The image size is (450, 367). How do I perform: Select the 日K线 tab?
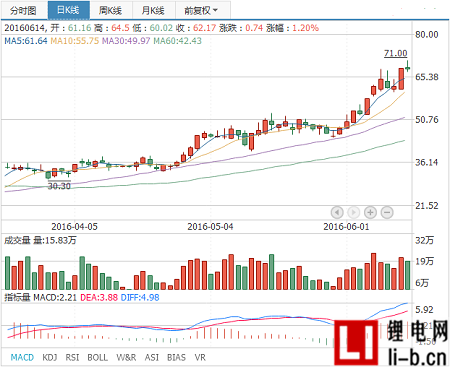click(x=69, y=10)
